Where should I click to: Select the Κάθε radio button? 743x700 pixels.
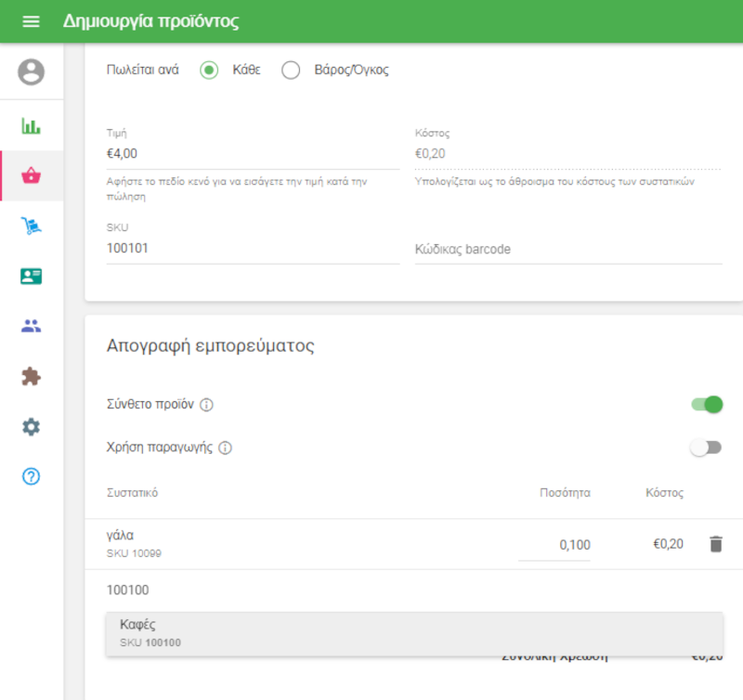point(210,71)
